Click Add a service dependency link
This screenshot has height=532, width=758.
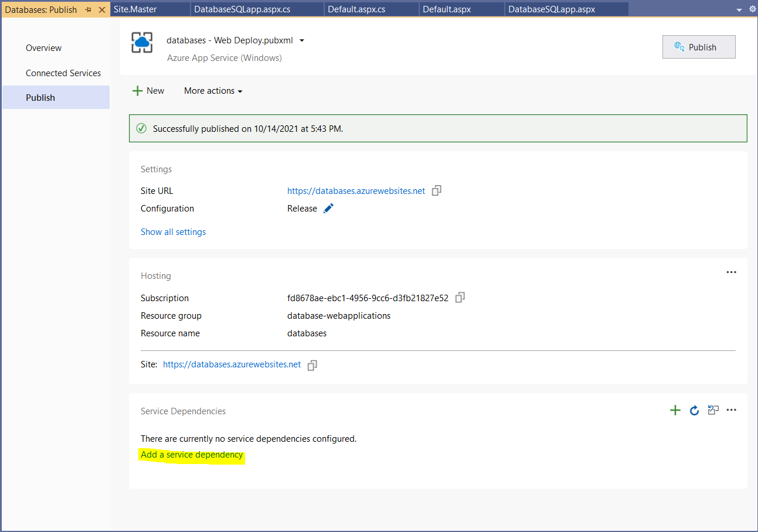pyautogui.click(x=192, y=455)
